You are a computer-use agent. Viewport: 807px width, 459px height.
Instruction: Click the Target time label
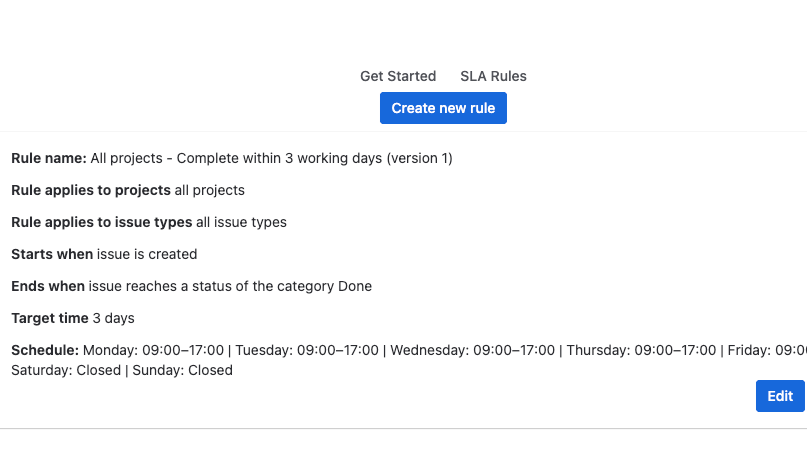point(50,318)
